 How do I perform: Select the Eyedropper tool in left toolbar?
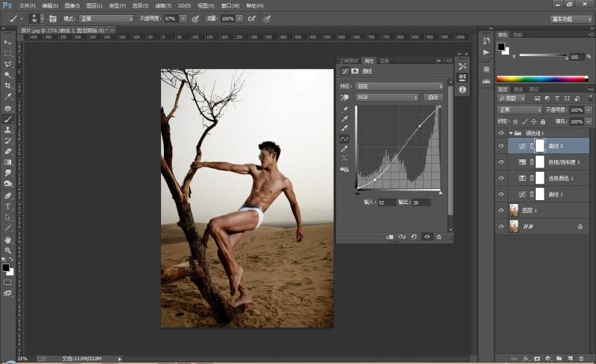click(x=7, y=97)
